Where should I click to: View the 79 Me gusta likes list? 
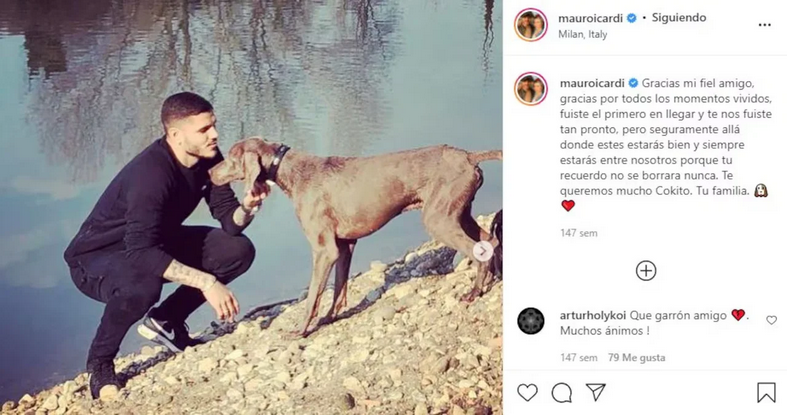point(637,357)
